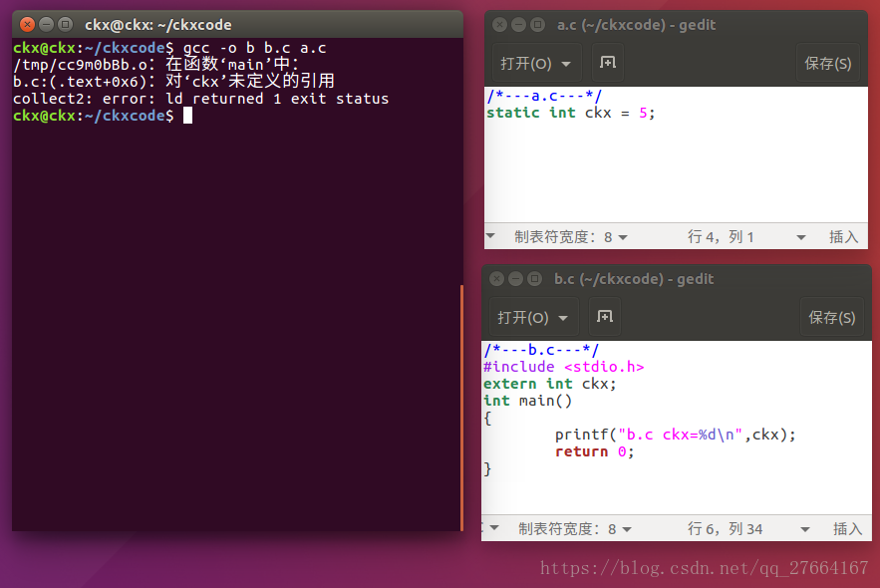The height and width of the screenshot is (588, 880).
Task: Click terminal title 'ckx@ckx: ~/ckxcode'
Action: (158, 25)
